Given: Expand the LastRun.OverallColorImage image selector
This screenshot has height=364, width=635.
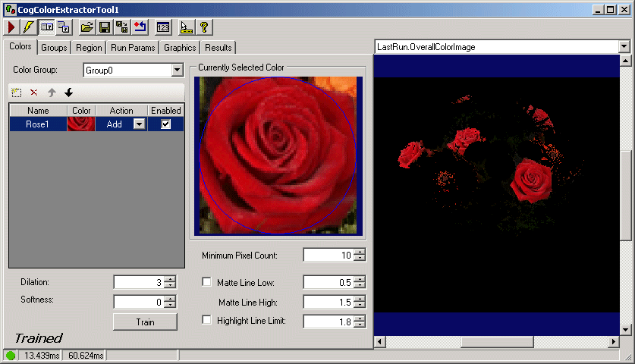Looking at the screenshot, I should point(624,46).
